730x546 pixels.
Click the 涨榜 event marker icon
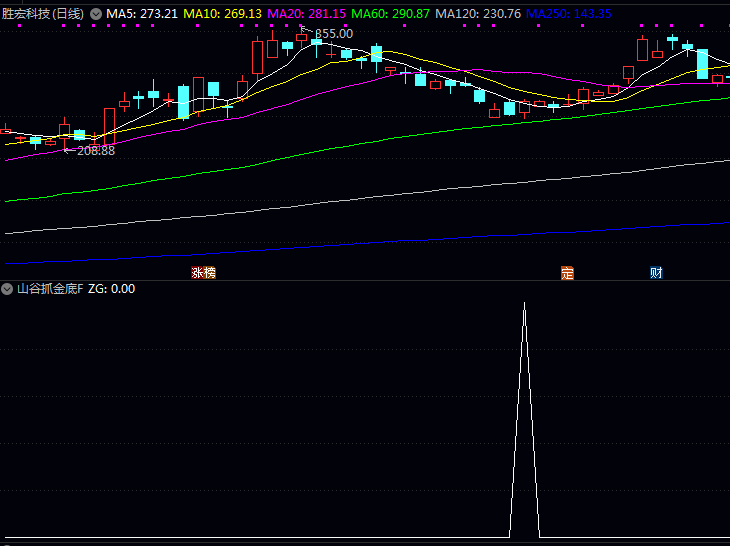pos(203,273)
